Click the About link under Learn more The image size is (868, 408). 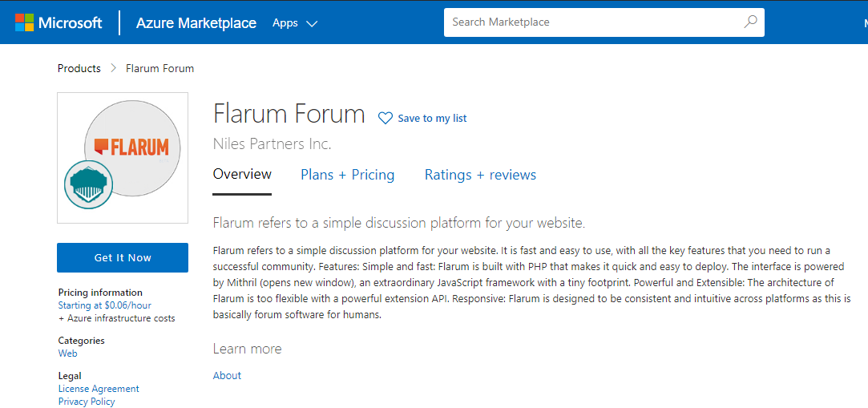tap(227, 375)
